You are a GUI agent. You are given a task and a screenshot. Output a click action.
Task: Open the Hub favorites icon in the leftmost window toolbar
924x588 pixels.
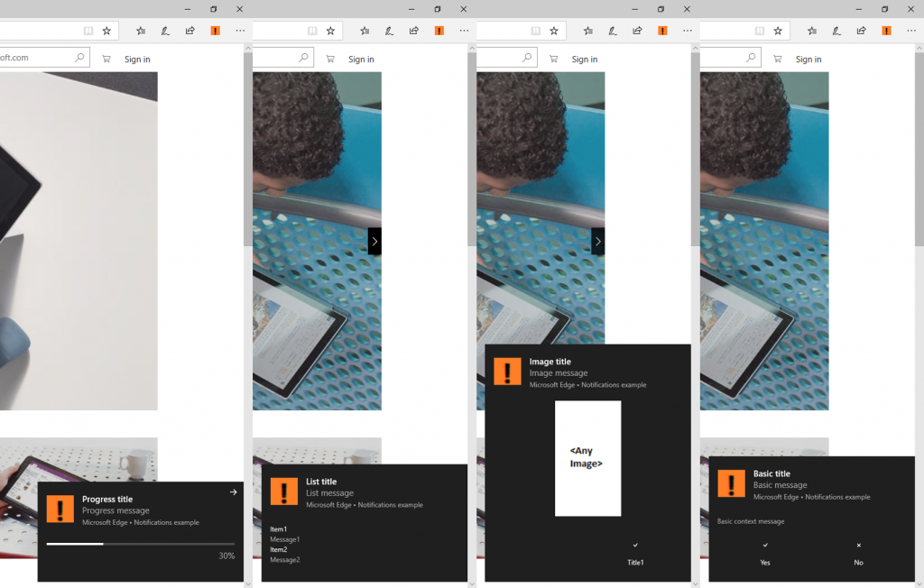[x=141, y=31]
